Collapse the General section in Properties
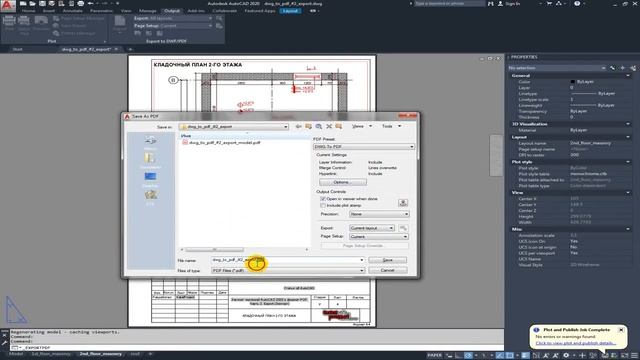This screenshot has height=360, width=640. 628,76
